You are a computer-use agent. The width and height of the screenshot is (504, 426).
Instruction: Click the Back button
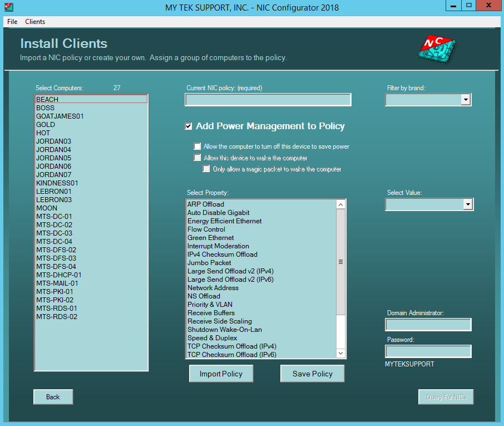pos(53,396)
